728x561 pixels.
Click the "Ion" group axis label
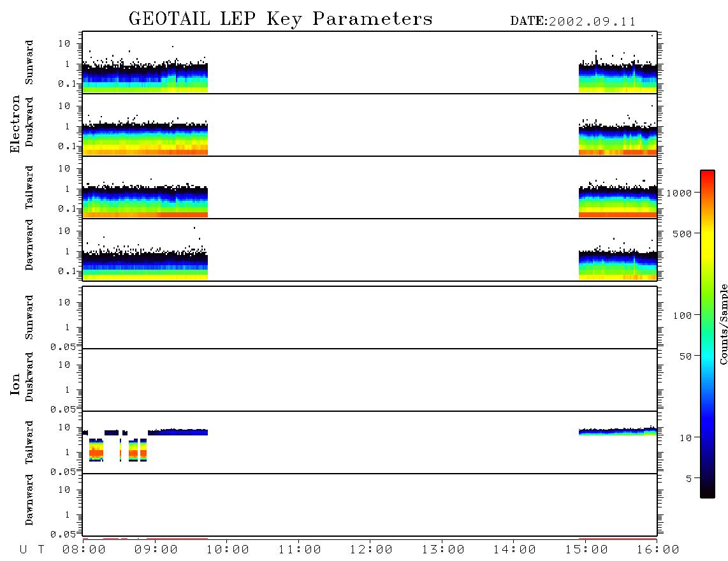(x=15, y=384)
